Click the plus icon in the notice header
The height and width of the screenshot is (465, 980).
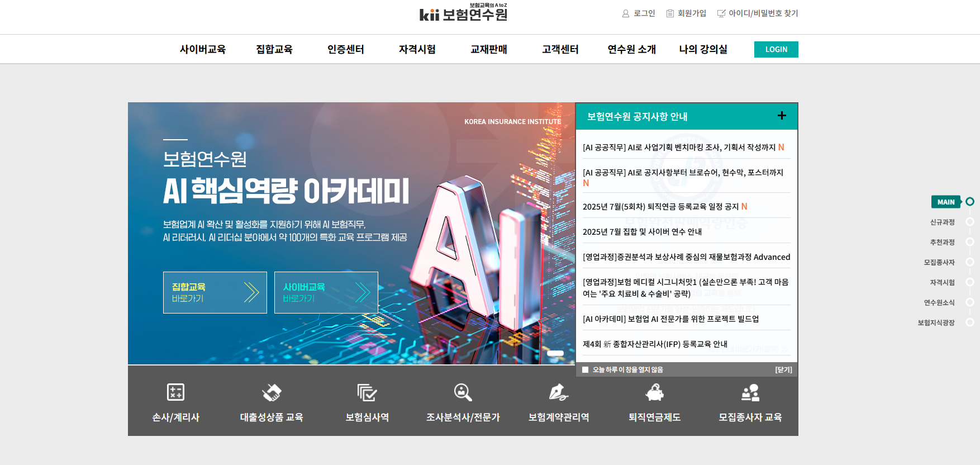click(782, 116)
